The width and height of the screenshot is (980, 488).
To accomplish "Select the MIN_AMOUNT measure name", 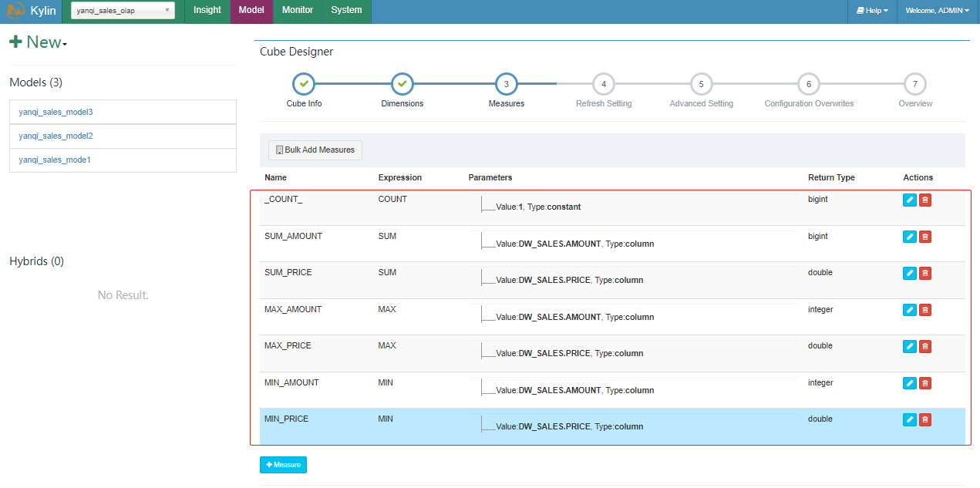I will [291, 382].
